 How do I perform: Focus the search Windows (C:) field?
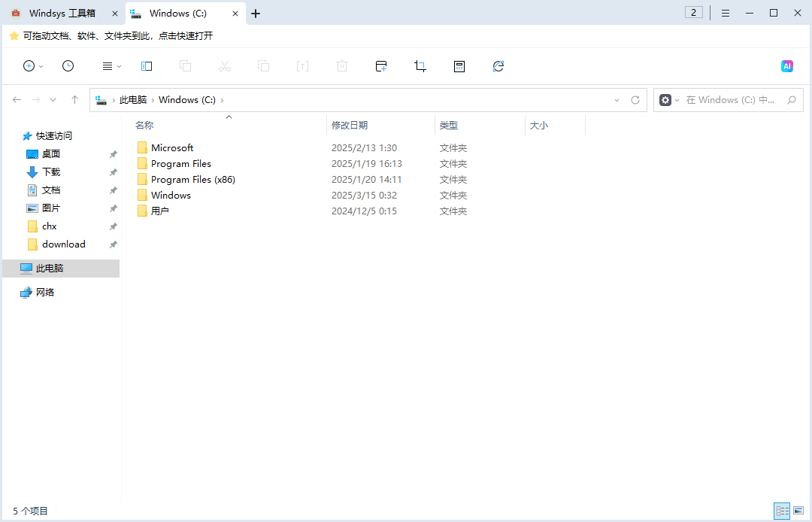point(730,100)
